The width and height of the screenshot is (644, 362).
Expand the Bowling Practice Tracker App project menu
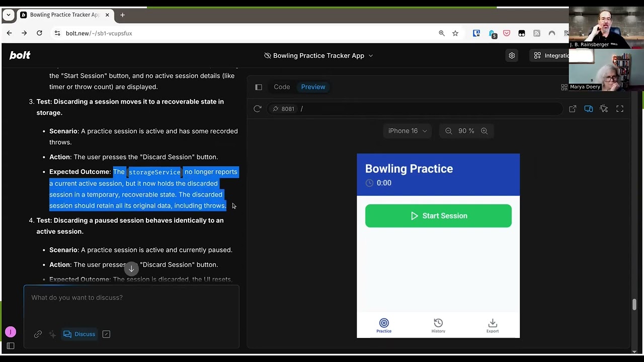point(318,56)
